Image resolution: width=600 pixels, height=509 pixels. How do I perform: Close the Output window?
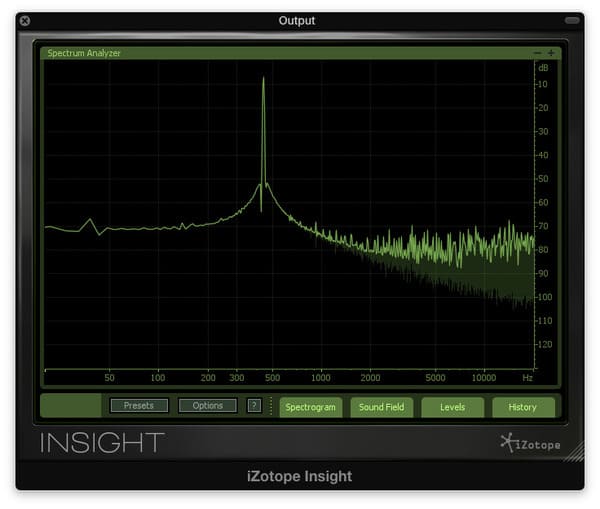(25, 21)
